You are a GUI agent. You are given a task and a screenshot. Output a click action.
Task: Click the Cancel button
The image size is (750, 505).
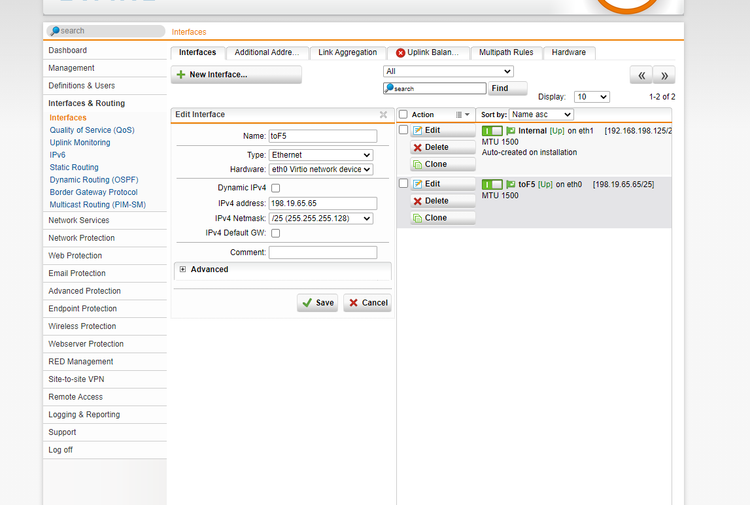pos(367,303)
